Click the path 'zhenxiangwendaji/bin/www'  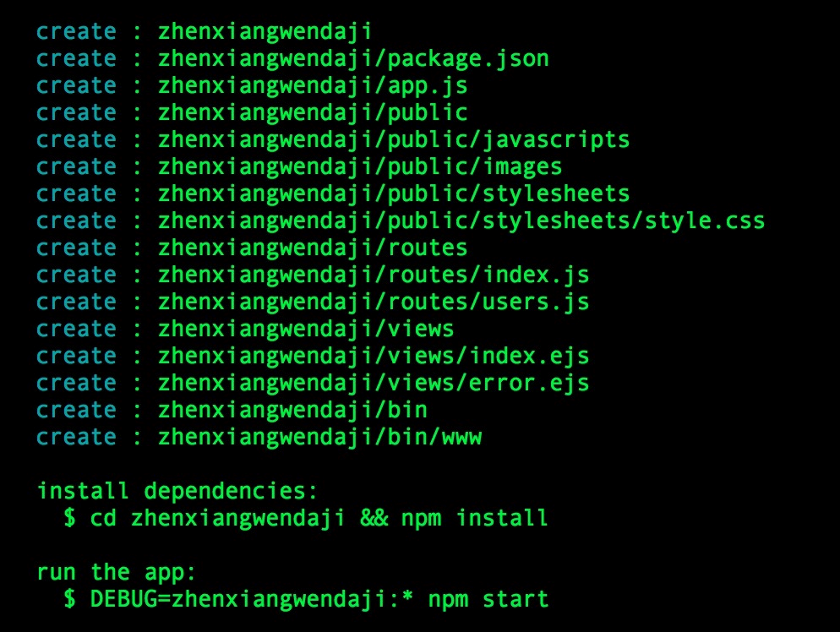319,437
